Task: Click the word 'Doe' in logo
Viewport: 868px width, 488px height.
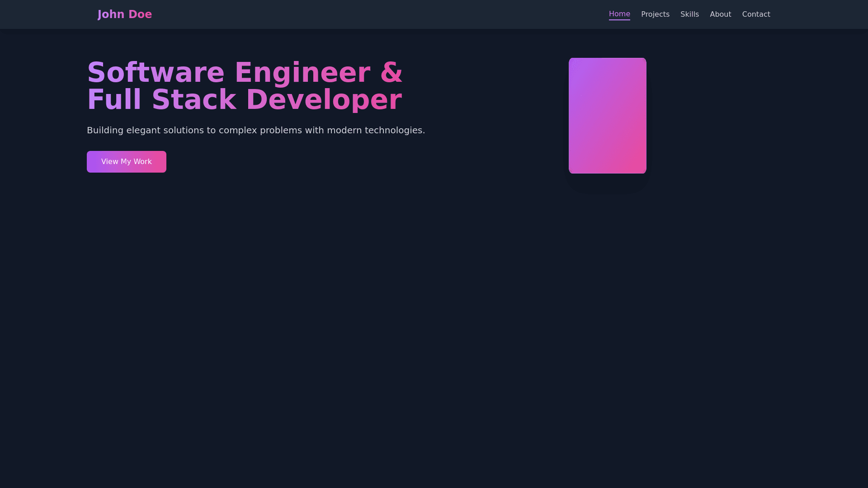Action: coord(140,14)
